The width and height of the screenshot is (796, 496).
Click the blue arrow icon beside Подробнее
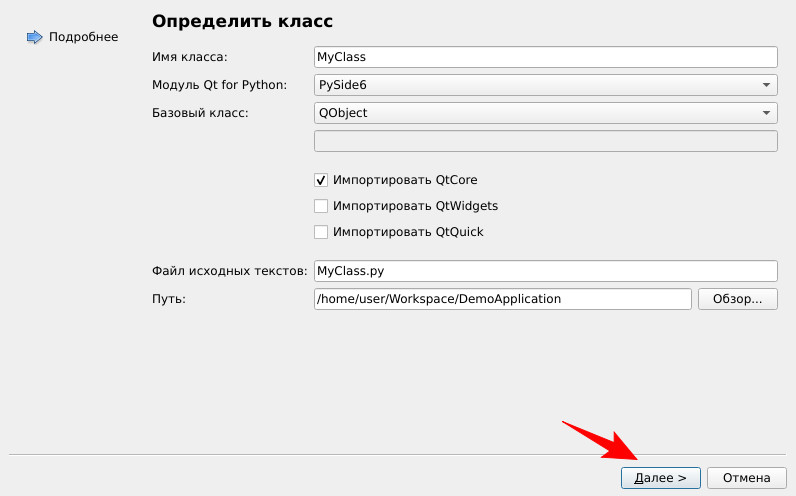[34, 37]
